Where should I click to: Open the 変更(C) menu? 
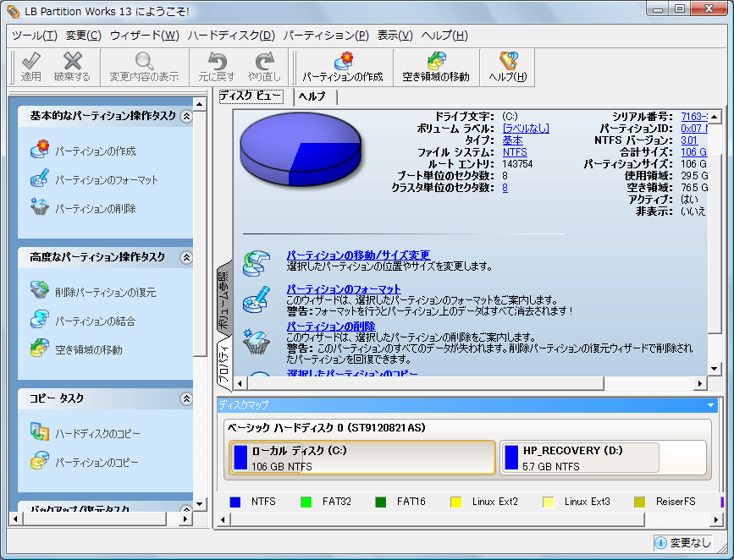point(83,36)
